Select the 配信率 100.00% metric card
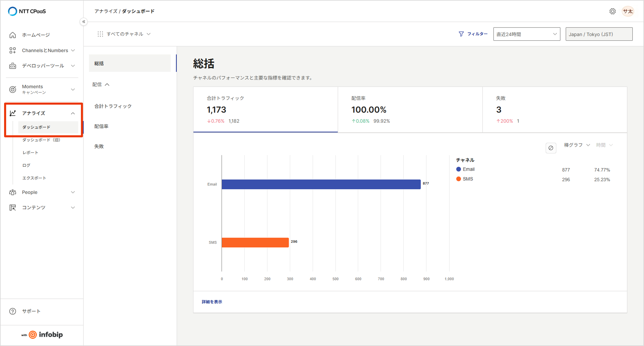The height and width of the screenshot is (346, 644). pyautogui.click(x=410, y=110)
